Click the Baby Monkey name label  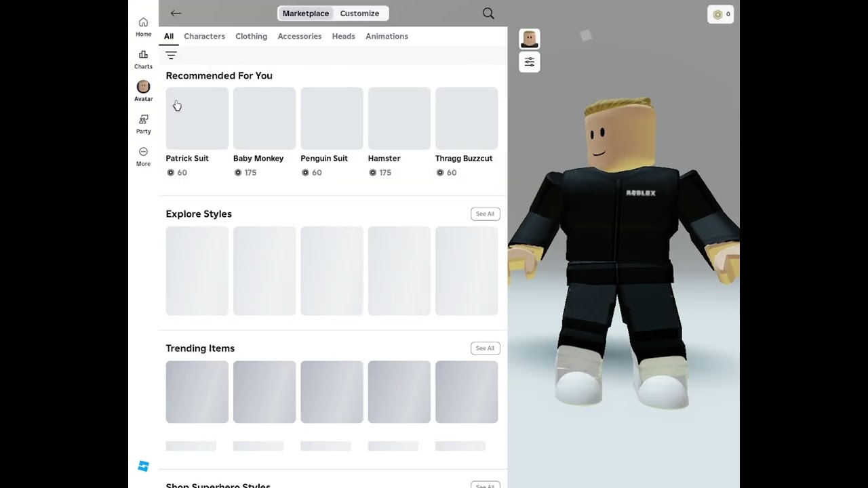coord(258,159)
